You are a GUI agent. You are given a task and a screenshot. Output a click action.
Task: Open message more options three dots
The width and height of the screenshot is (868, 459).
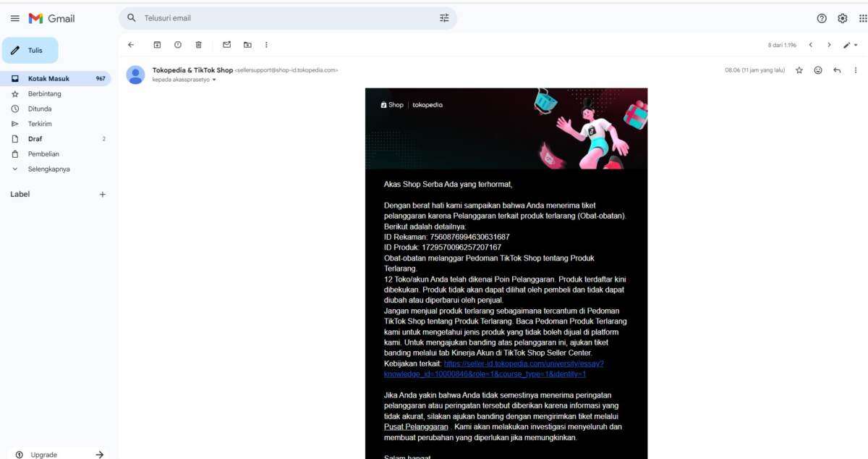pyautogui.click(x=856, y=70)
